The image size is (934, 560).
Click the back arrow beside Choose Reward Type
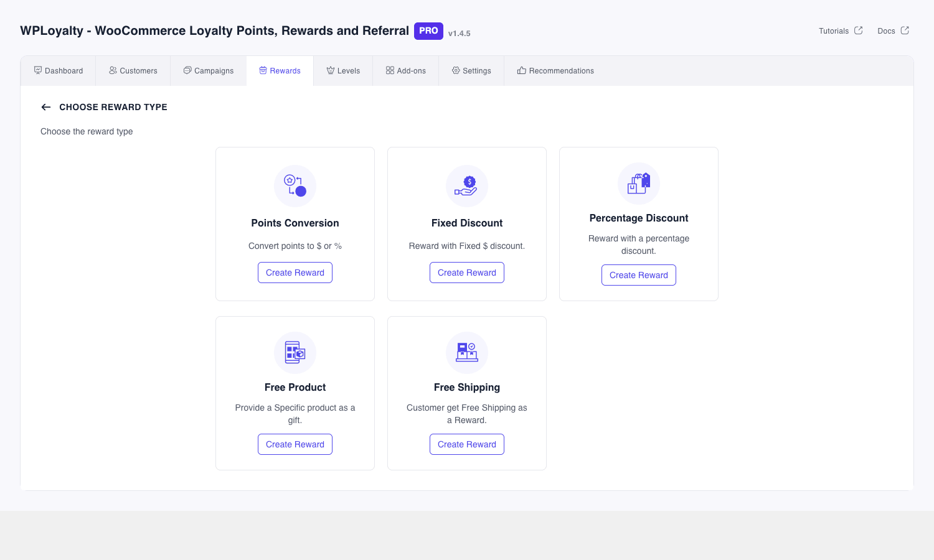pyautogui.click(x=46, y=107)
